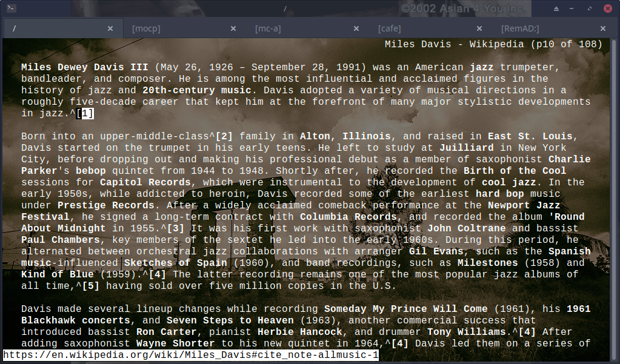Close the [mc-a] tab

[x=356, y=28]
